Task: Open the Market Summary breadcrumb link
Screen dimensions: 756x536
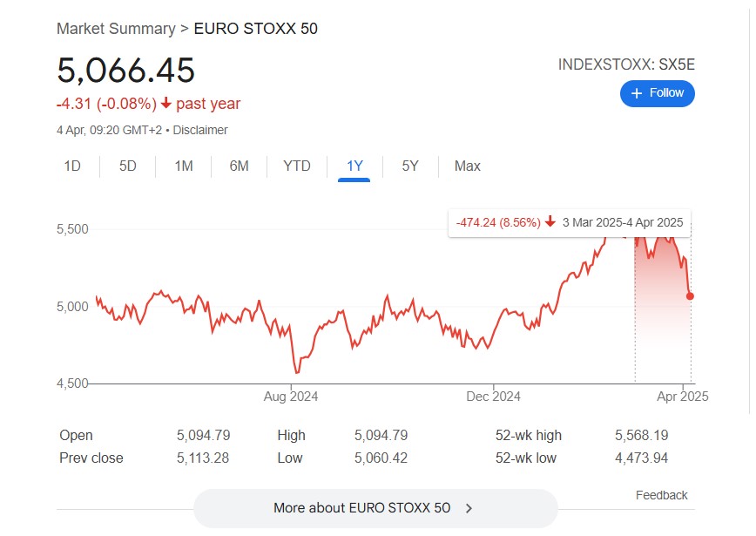Action: click(116, 29)
